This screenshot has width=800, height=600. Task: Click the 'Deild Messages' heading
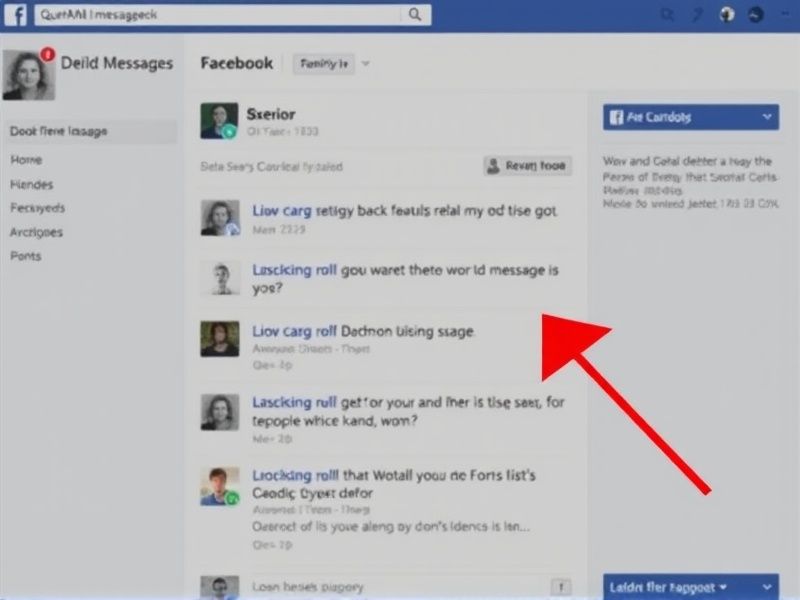coord(117,63)
